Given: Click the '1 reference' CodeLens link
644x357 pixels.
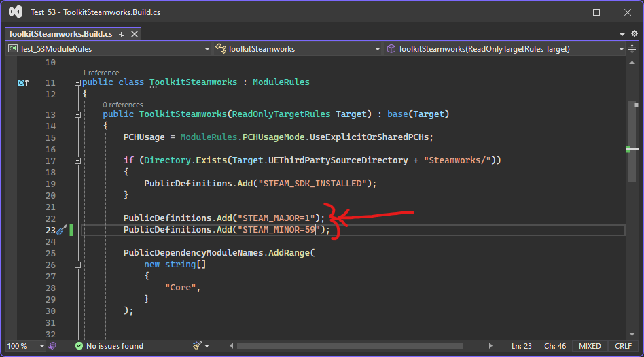Looking at the screenshot, I should [101, 73].
